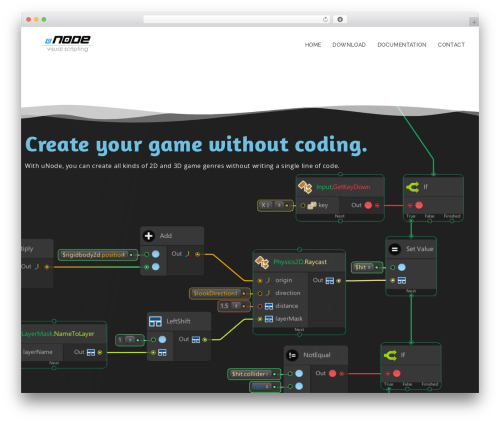Click the value type icon in Set Value

[x=402, y=281]
